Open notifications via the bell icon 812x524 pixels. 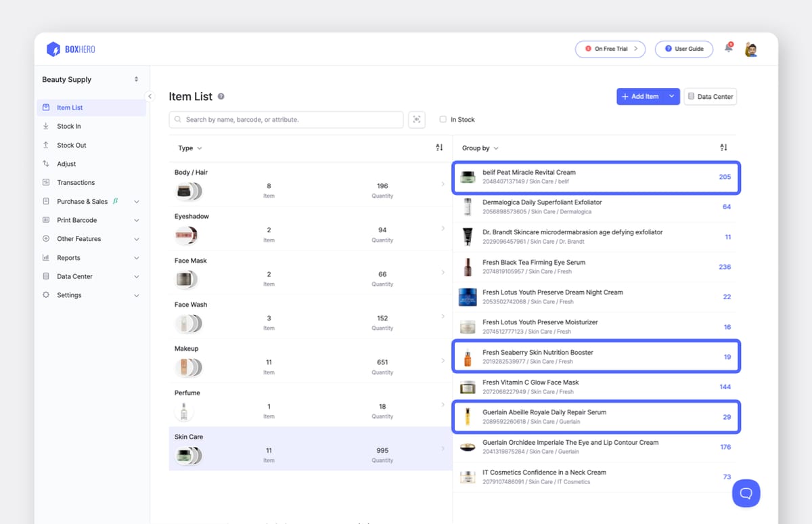click(x=728, y=49)
